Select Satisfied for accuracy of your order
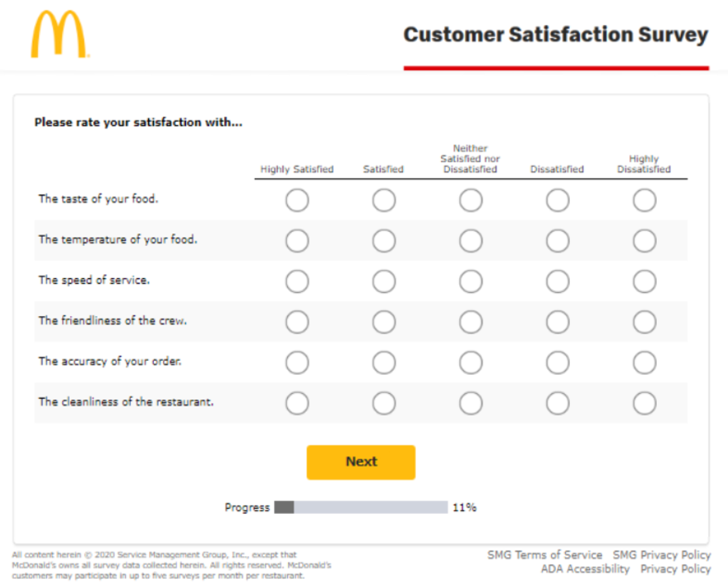 coord(384,362)
